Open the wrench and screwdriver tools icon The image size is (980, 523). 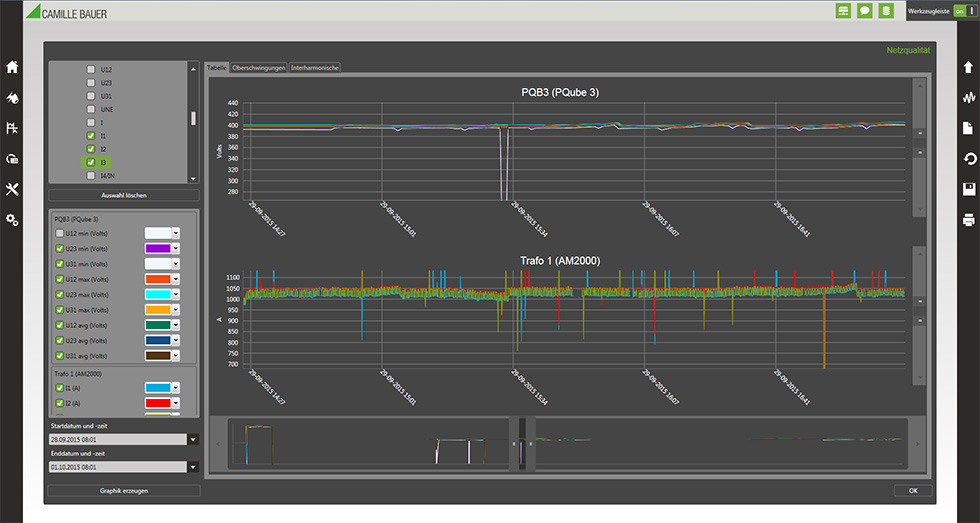12,189
